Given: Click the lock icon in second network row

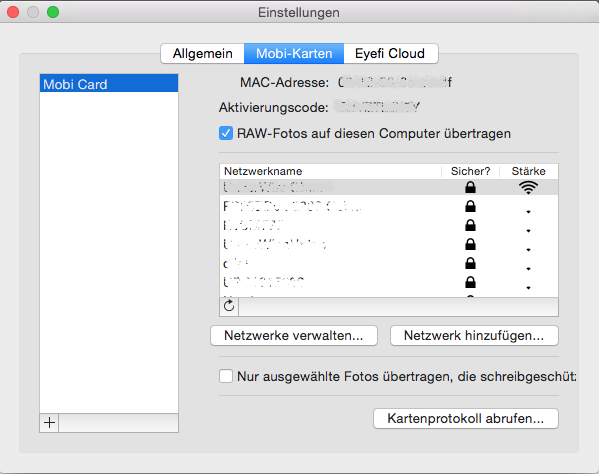Looking at the screenshot, I should (470, 206).
